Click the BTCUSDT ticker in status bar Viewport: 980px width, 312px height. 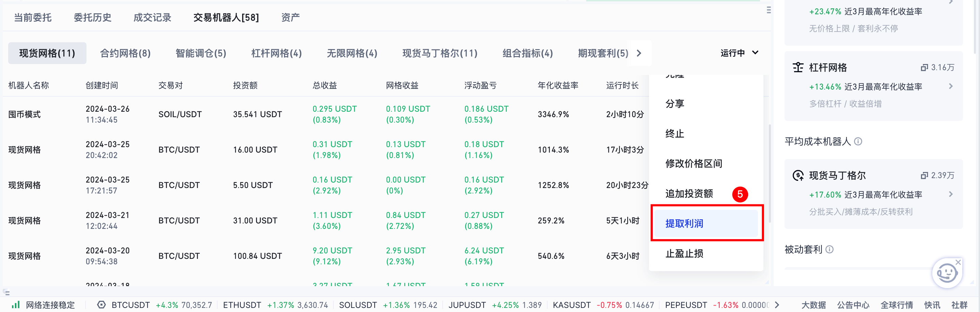130,305
